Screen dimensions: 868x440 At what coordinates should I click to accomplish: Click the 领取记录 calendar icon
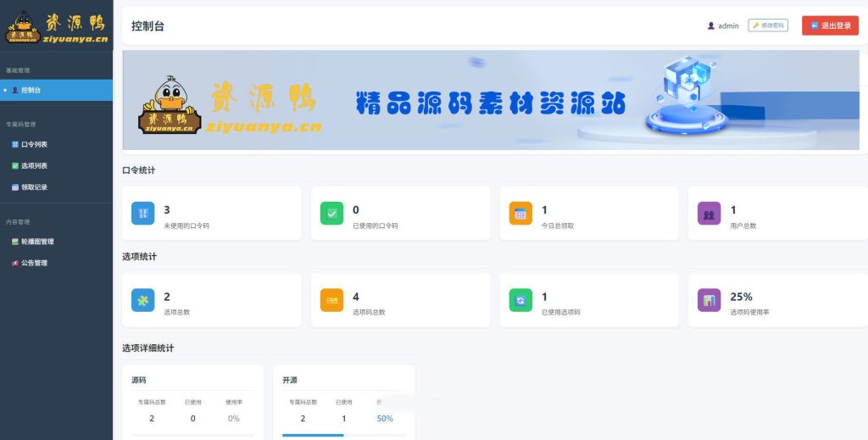click(x=15, y=187)
